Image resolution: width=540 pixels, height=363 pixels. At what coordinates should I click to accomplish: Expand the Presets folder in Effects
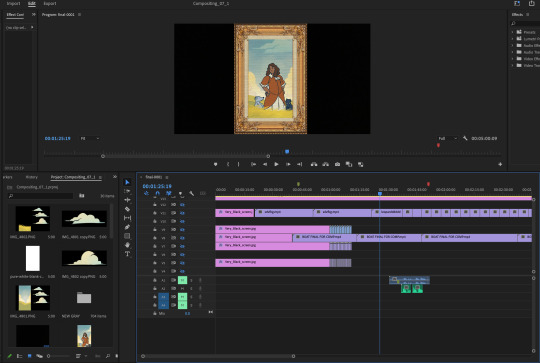click(x=512, y=32)
